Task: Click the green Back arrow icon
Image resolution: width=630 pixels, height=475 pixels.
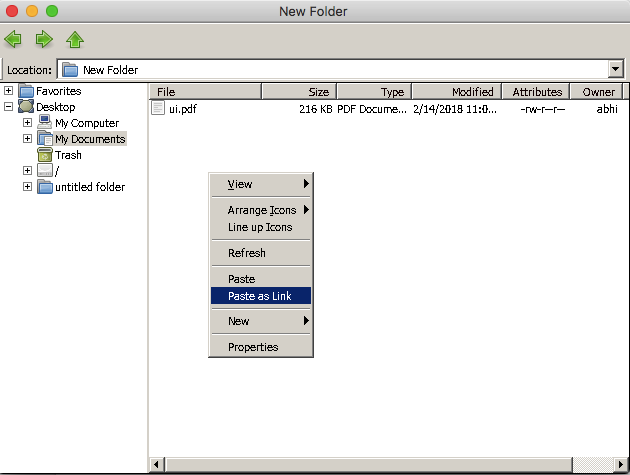Action: pos(13,40)
